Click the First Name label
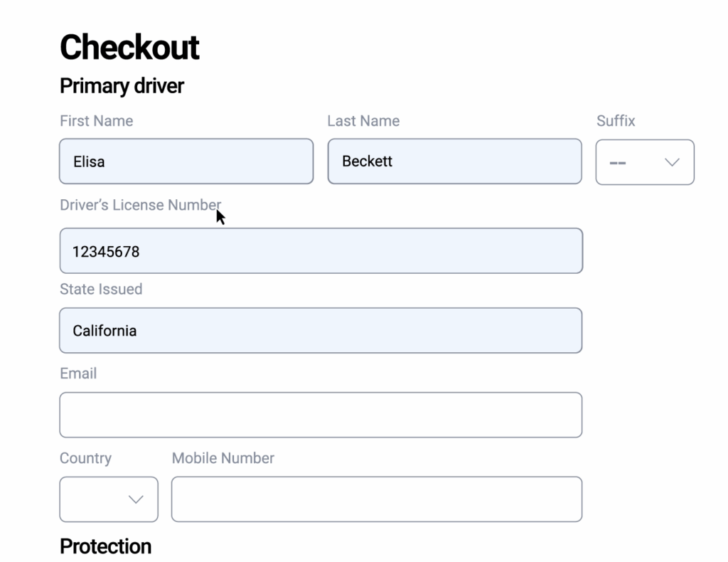Screen dimensions: 728x562 point(96,121)
